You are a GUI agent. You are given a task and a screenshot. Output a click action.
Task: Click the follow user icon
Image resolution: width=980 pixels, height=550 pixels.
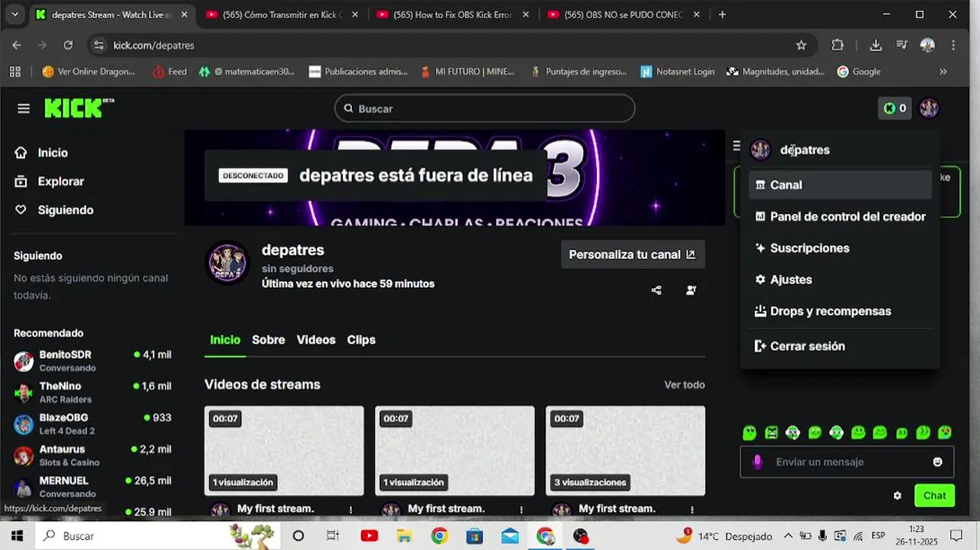click(691, 290)
